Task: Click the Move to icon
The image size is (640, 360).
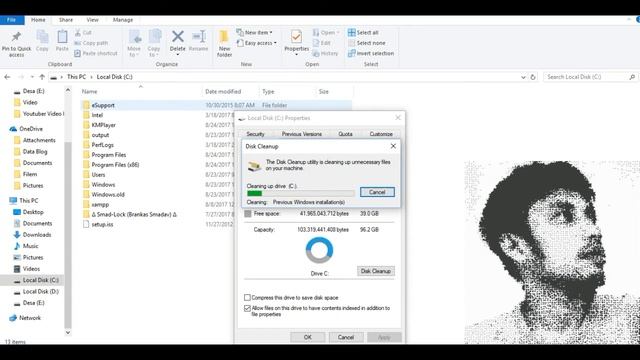Action: click(135, 37)
